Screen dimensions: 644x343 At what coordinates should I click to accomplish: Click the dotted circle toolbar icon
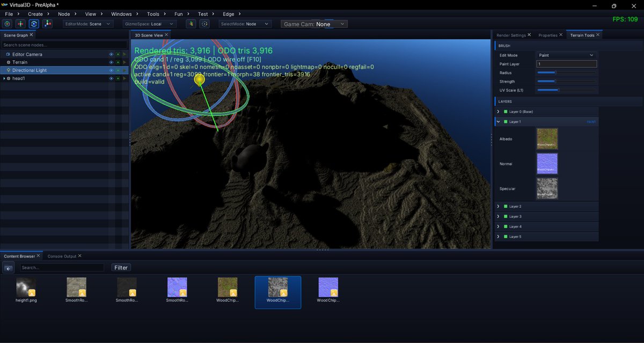tap(204, 24)
